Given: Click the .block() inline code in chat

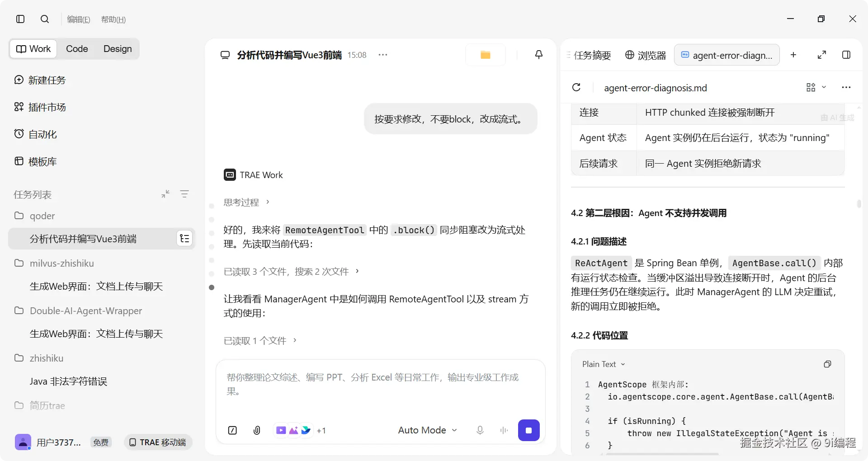Looking at the screenshot, I should tap(414, 230).
